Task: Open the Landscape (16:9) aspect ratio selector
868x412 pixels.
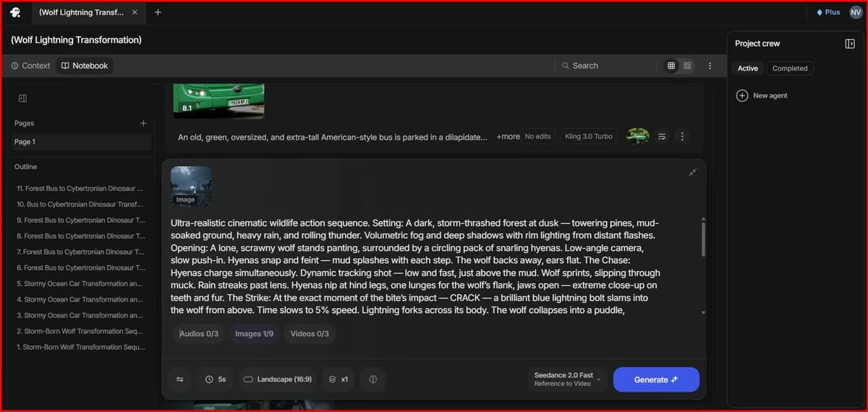Action: click(278, 379)
